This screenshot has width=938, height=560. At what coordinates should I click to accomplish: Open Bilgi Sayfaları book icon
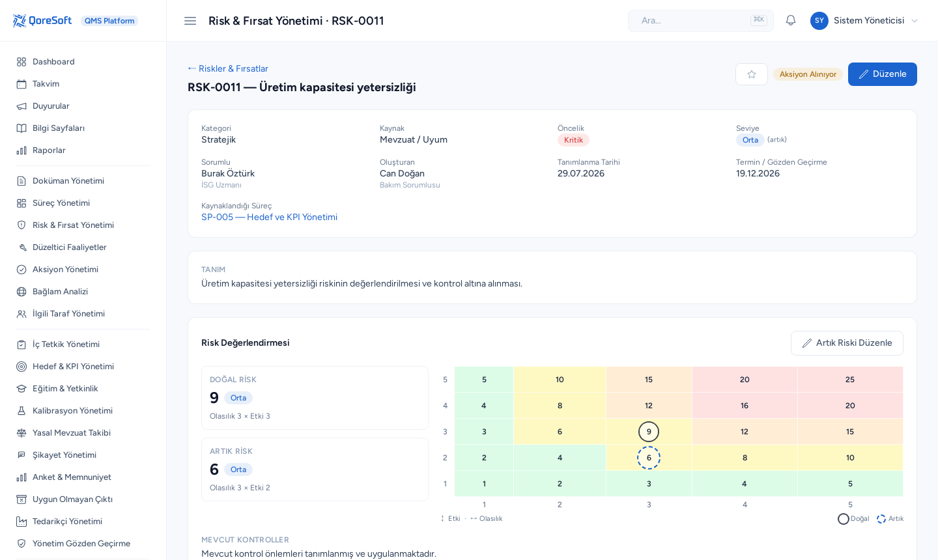pyautogui.click(x=21, y=128)
